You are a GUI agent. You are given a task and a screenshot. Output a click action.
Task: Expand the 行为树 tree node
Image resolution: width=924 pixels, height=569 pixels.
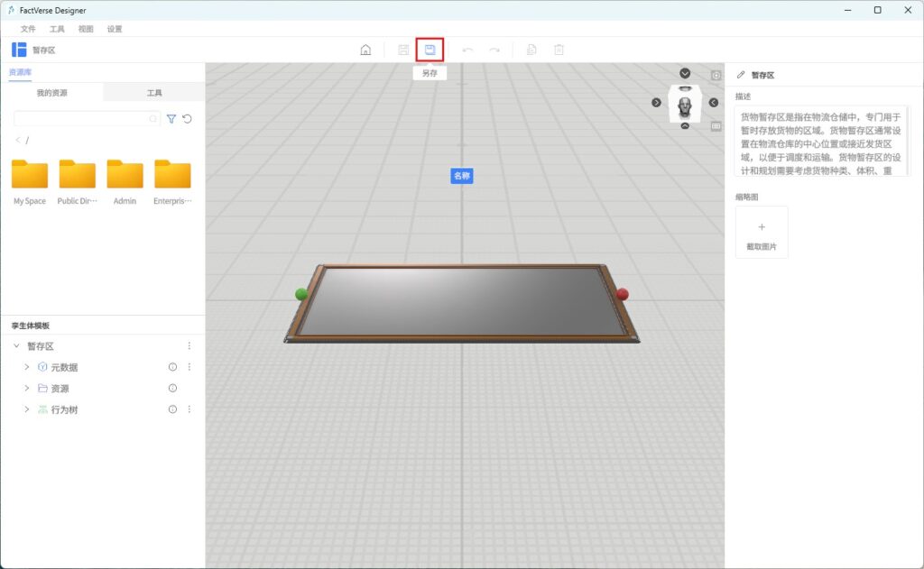tap(27, 409)
